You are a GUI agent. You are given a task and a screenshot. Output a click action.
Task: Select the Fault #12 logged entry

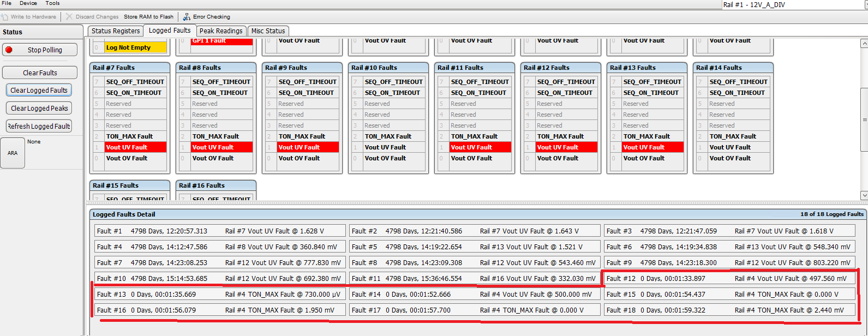coord(729,279)
